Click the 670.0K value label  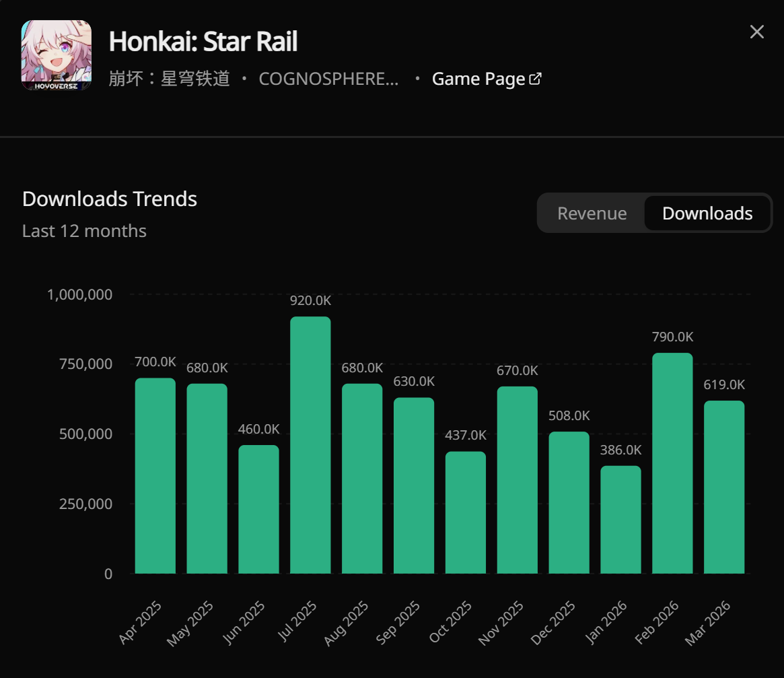pos(518,371)
